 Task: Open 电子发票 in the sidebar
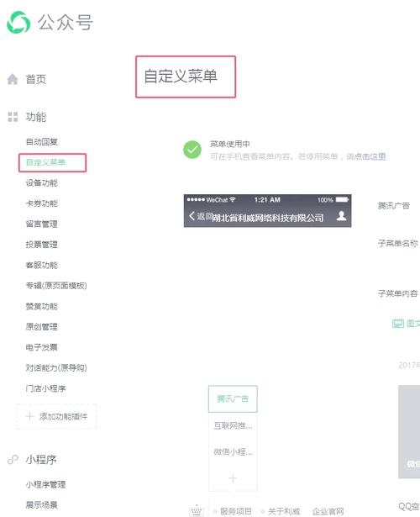tap(42, 347)
